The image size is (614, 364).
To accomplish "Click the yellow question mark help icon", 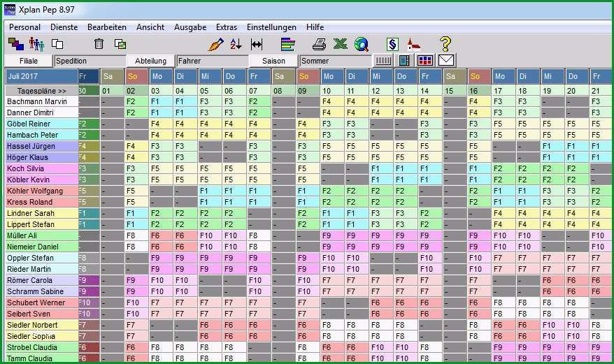I will click(x=445, y=44).
